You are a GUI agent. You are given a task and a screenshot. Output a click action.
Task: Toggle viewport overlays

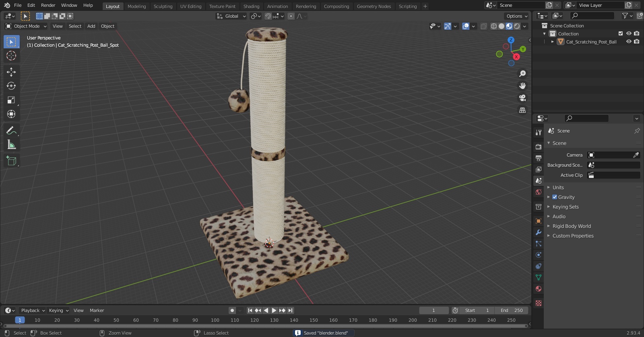tap(466, 26)
